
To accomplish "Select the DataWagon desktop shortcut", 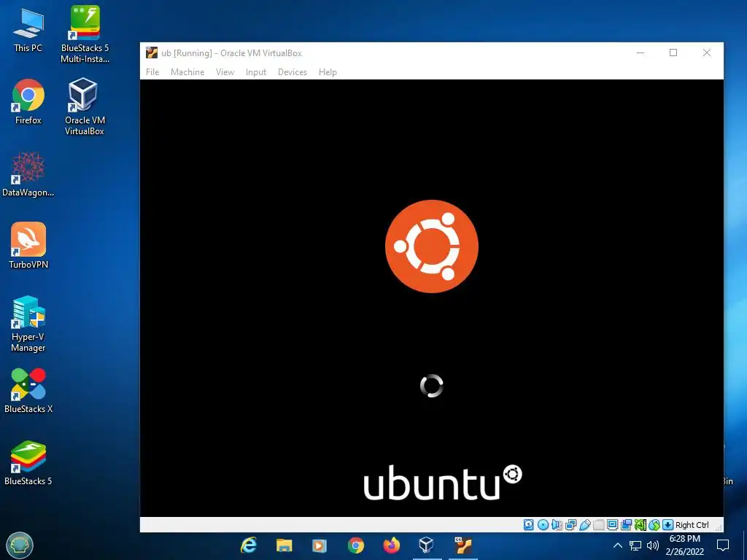I will (28, 174).
